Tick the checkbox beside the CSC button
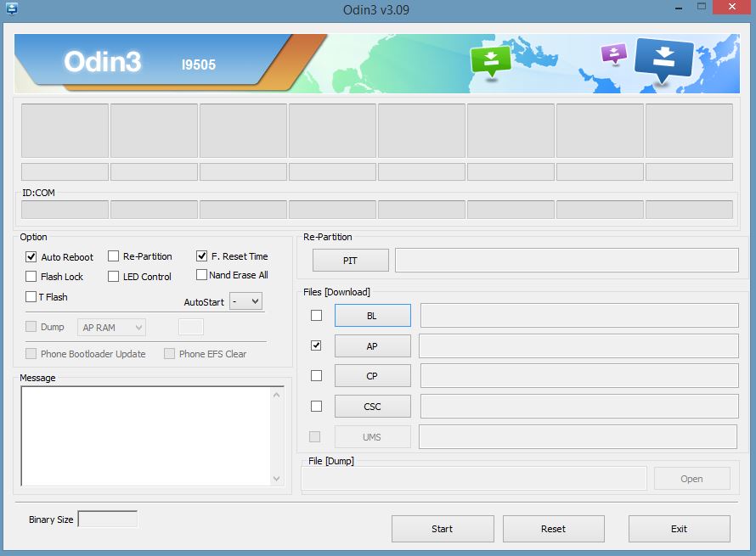This screenshot has height=556, width=756. click(x=316, y=406)
